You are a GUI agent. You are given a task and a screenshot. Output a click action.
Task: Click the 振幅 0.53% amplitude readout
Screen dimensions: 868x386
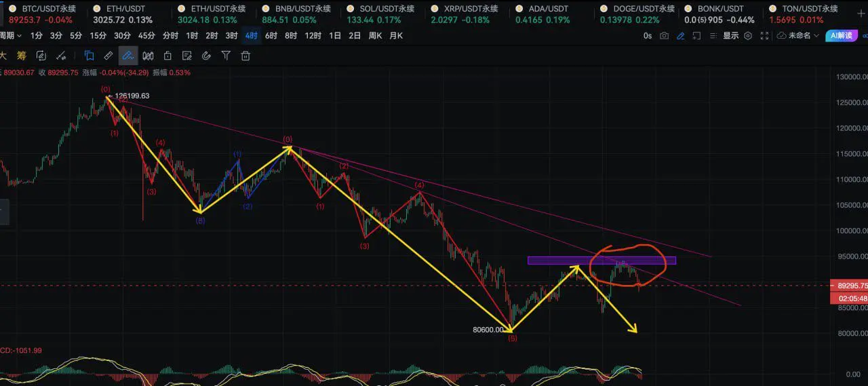[x=171, y=72]
